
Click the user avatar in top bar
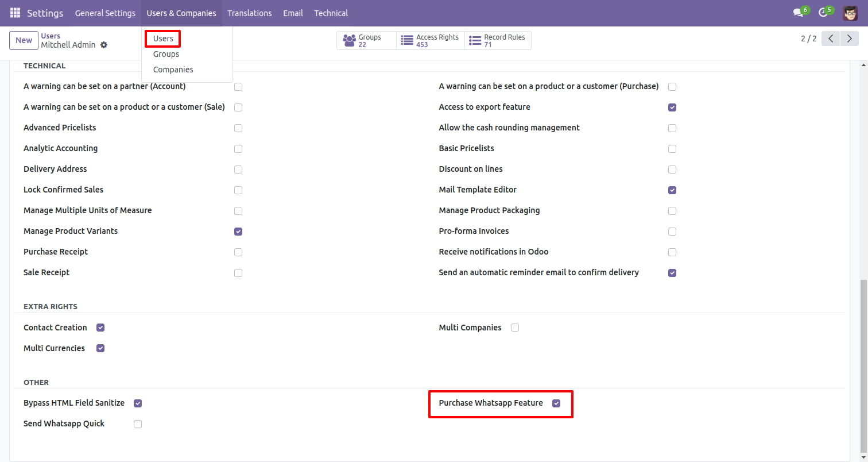click(850, 13)
